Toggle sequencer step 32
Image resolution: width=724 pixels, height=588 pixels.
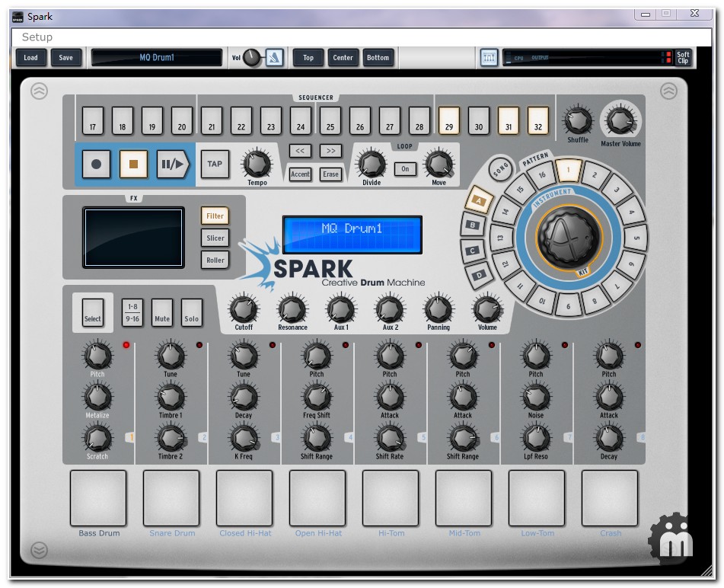pos(538,120)
